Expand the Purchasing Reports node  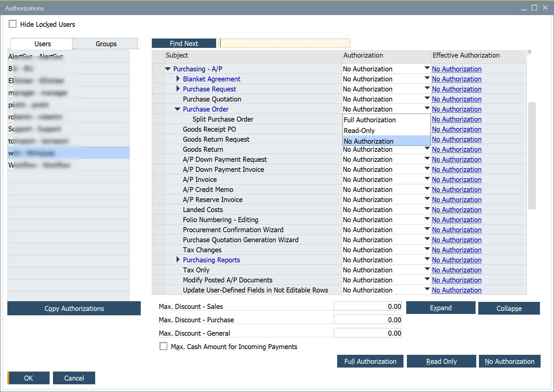coord(178,259)
